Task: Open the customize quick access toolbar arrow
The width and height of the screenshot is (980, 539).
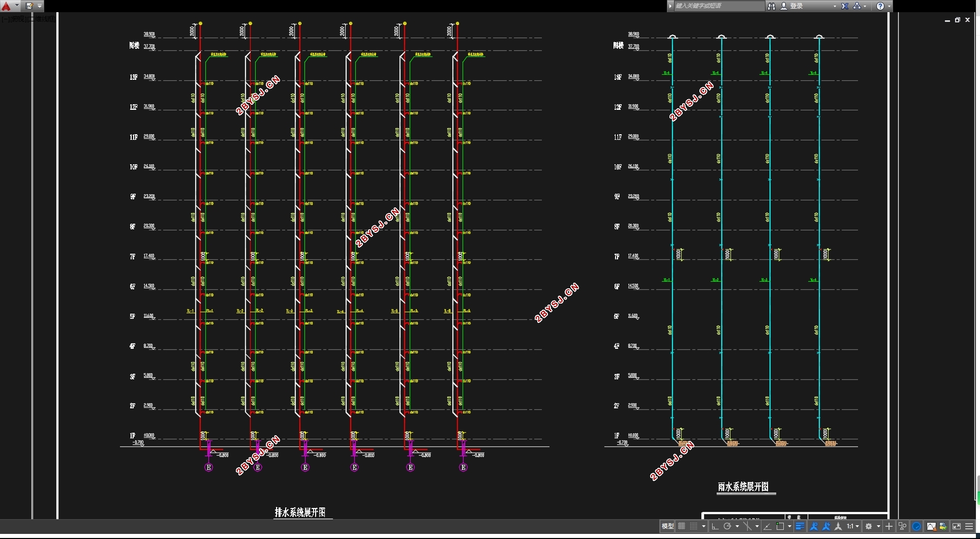Action: [40, 6]
